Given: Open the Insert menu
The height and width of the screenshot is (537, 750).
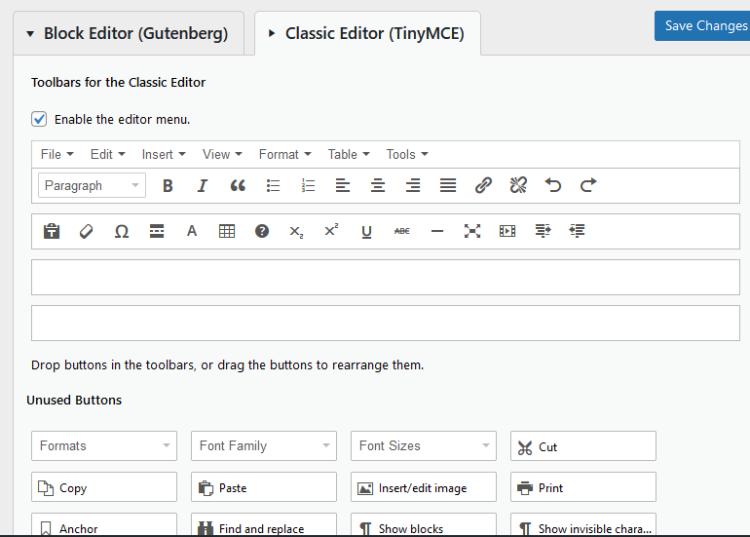Looking at the screenshot, I should click(x=164, y=154).
